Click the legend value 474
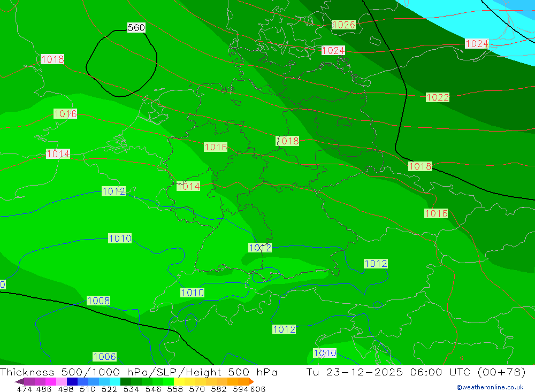Screen dimensions: 535x392 point(24,389)
